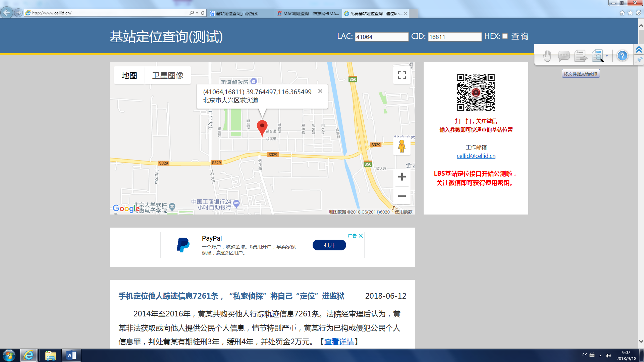Open the chat message bubble icon
Viewport: 644px width, 362px height.
pos(564,56)
